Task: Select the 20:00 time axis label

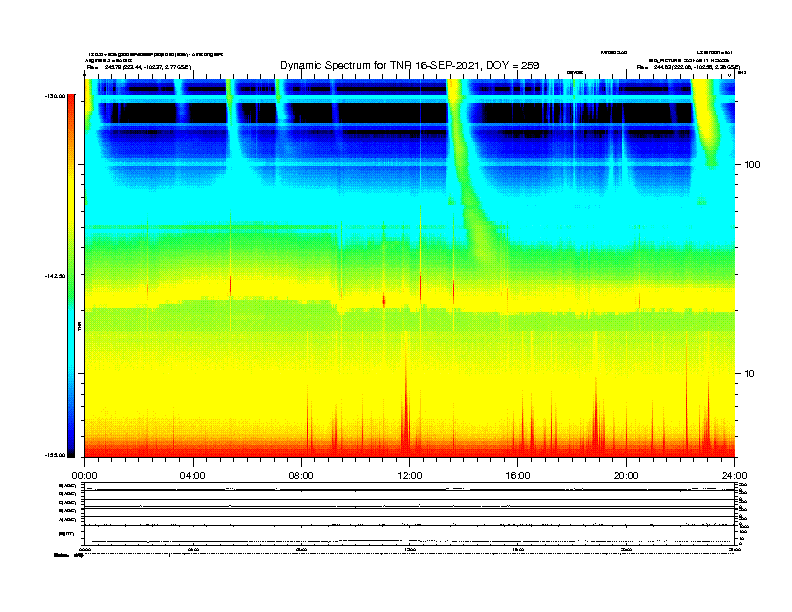Action: 626,476
